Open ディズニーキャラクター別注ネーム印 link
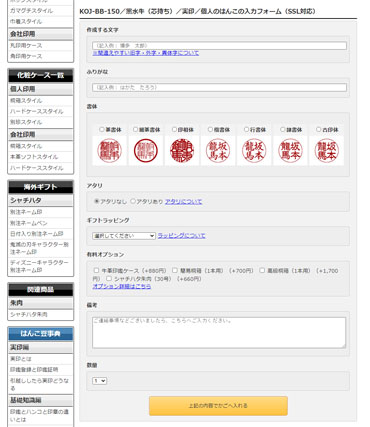 click(39, 266)
